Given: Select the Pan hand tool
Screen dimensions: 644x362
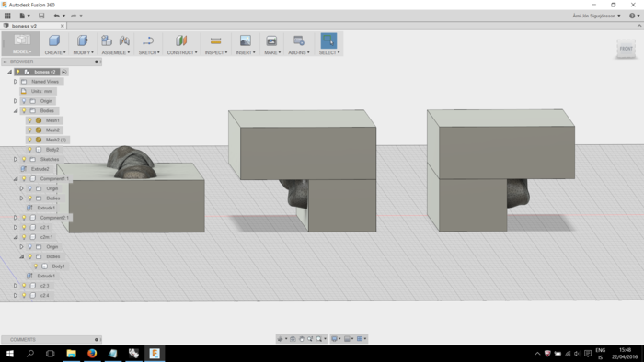Looking at the screenshot, I should (302, 339).
